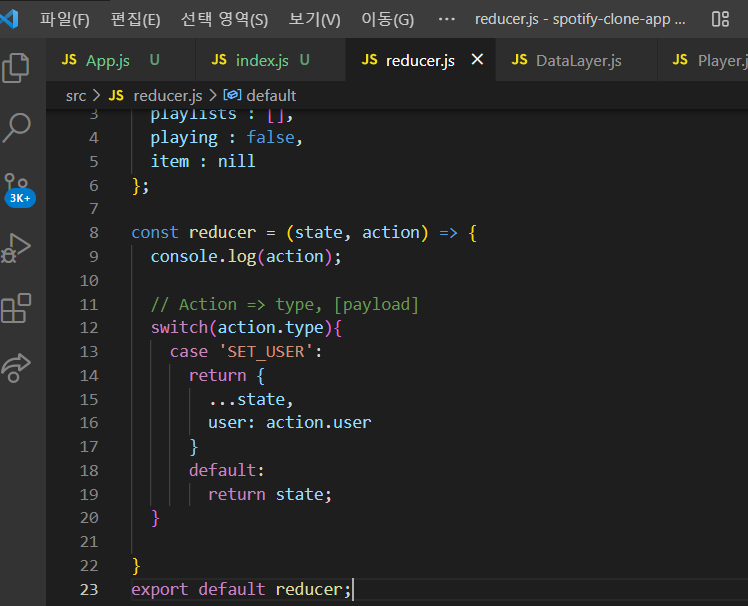Click 'return state;' text
Viewport: 748px width, 606px height.
[x=270, y=494]
